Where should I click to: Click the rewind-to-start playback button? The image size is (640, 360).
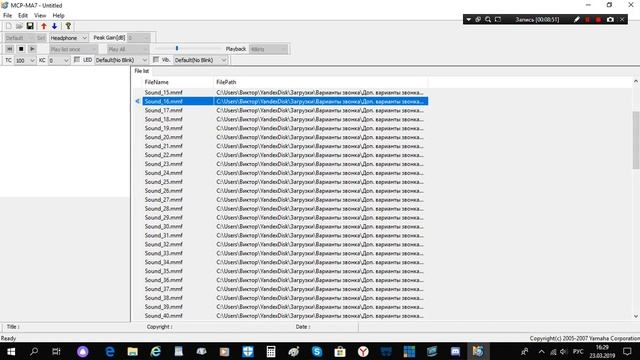click(x=9, y=49)
